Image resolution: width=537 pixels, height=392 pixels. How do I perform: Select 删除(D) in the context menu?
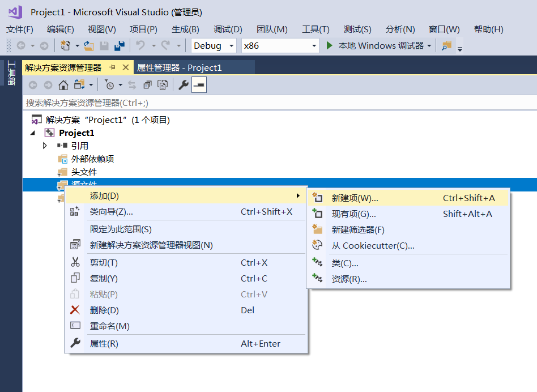tap(186, 310)
